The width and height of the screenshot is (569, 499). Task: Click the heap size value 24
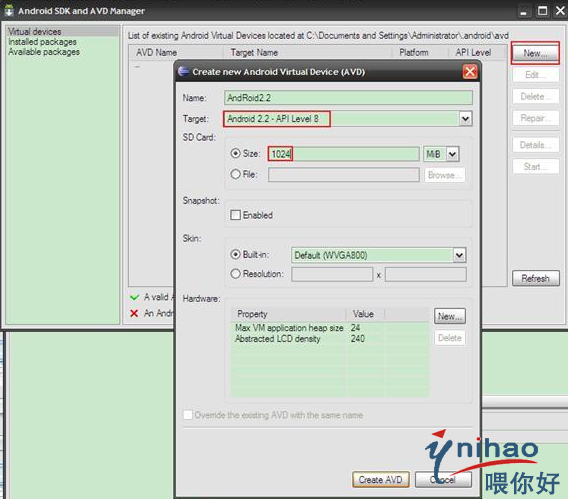(355, 328)
